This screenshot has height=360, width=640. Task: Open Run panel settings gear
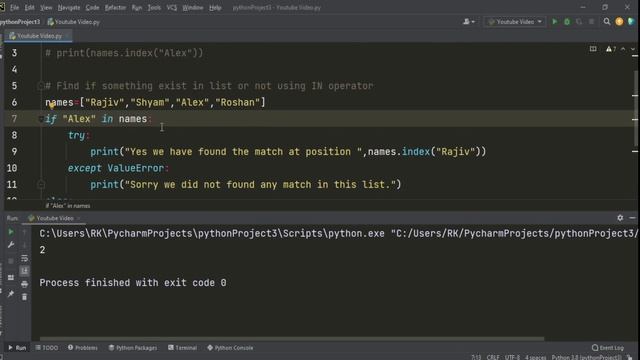(620, 218)
